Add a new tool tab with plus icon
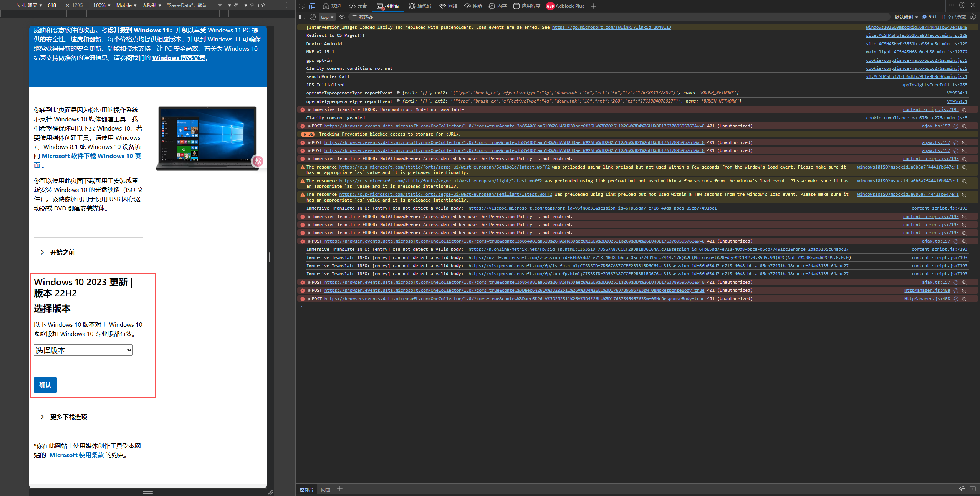 (x=594, y=6)
